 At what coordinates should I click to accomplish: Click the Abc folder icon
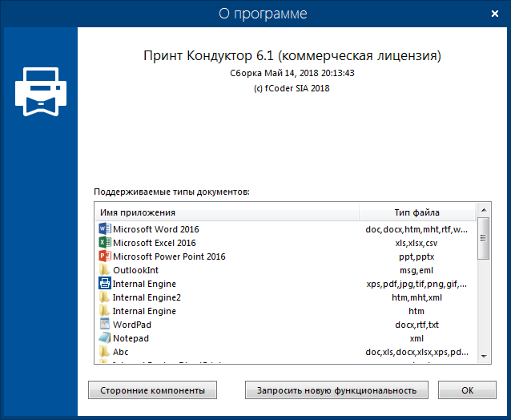[x=104, y=352]
